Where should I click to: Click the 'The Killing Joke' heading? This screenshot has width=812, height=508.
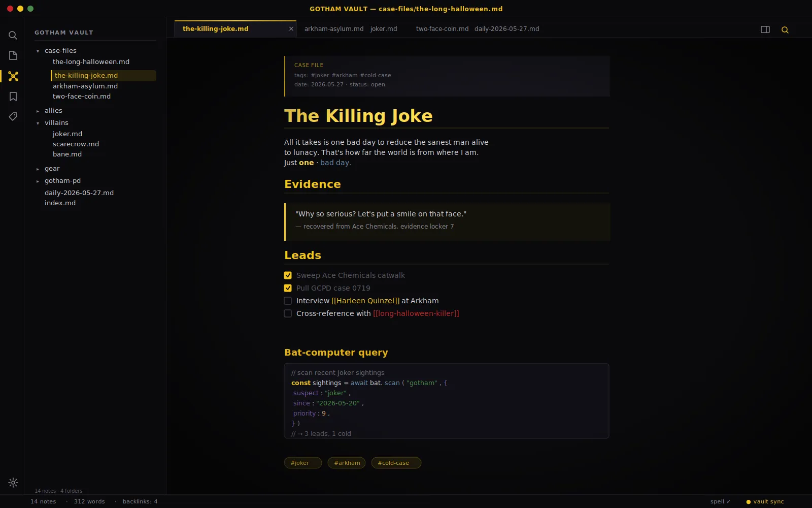pos(358,116)
